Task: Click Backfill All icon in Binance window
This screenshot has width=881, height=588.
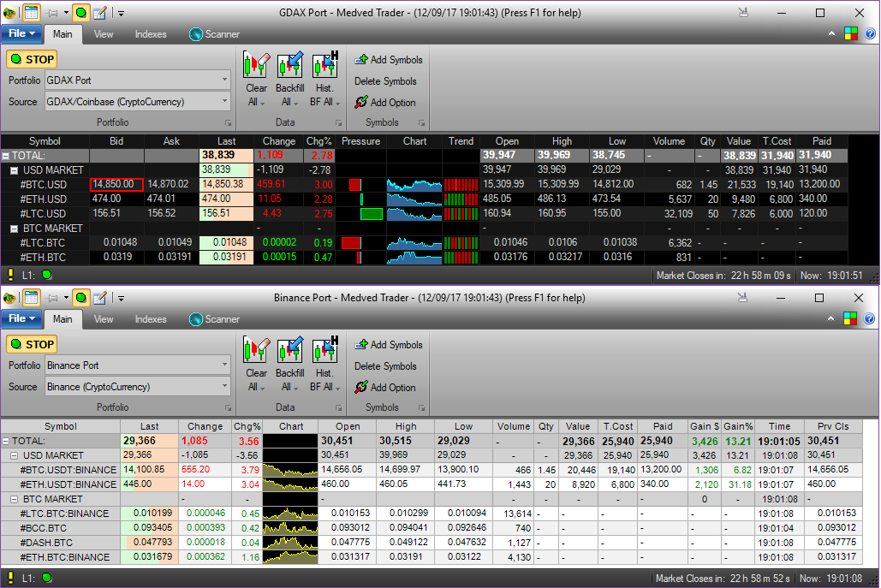Action: [290, 364]
